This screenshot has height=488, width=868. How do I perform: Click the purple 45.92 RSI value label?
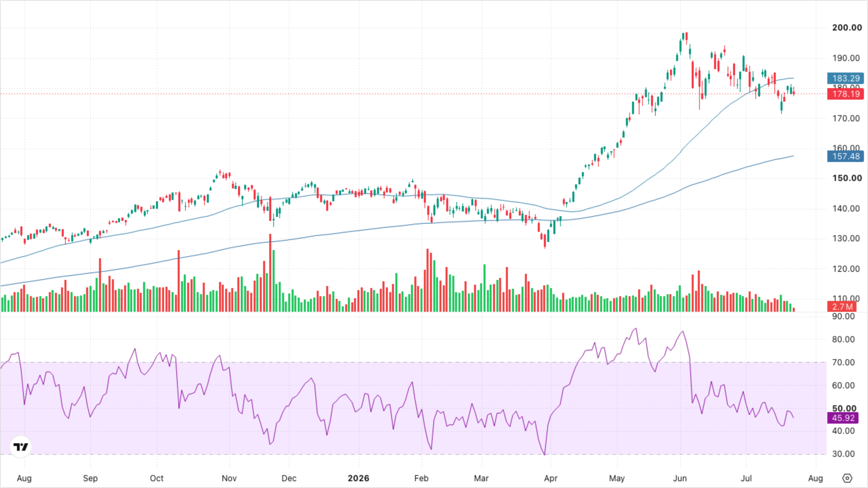[843, 418]
